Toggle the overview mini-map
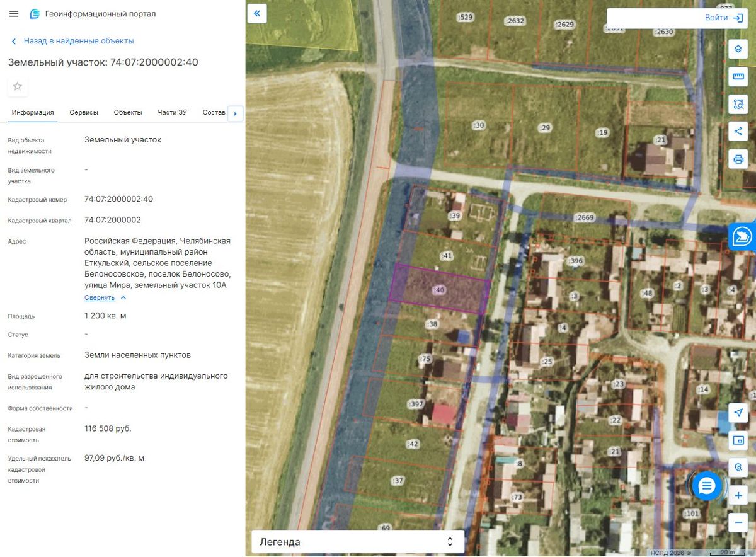 point(738,440)
